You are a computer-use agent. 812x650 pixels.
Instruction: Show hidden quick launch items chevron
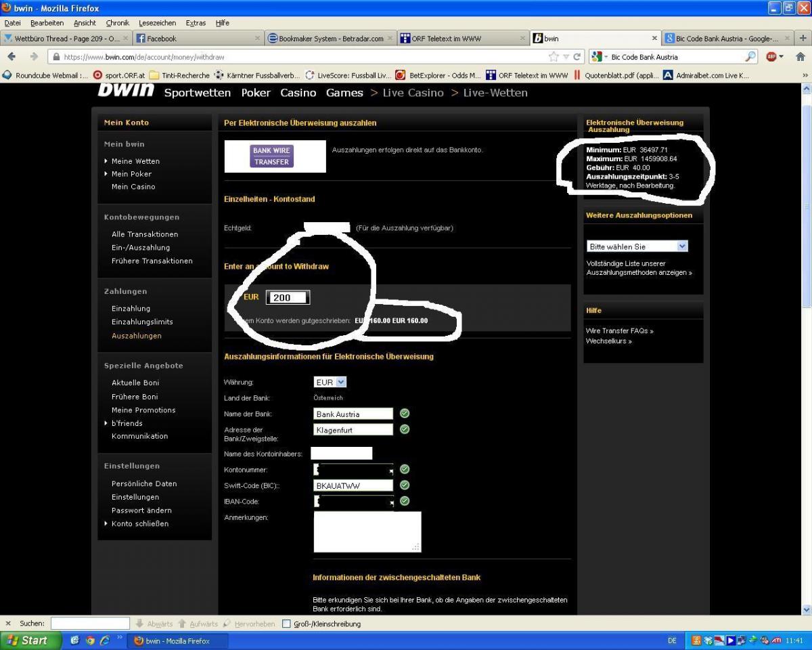120,638
